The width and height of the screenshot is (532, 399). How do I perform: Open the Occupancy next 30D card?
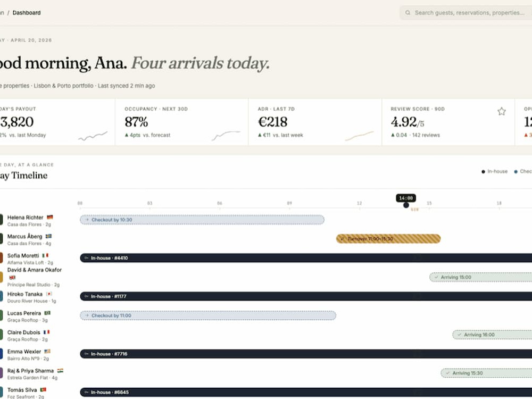(x=182, y=122)
